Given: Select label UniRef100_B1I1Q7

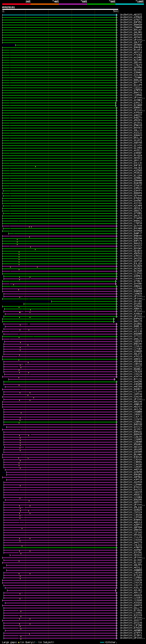Looking at the screenshot, I should (131, 562).
